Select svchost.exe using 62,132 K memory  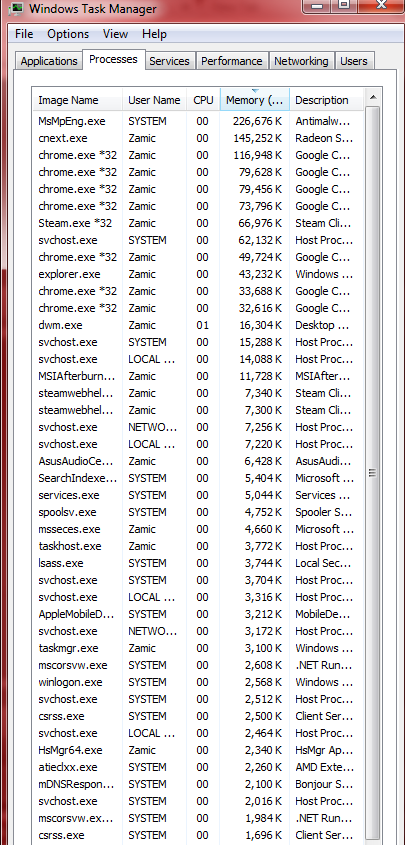tap(198, 240)
